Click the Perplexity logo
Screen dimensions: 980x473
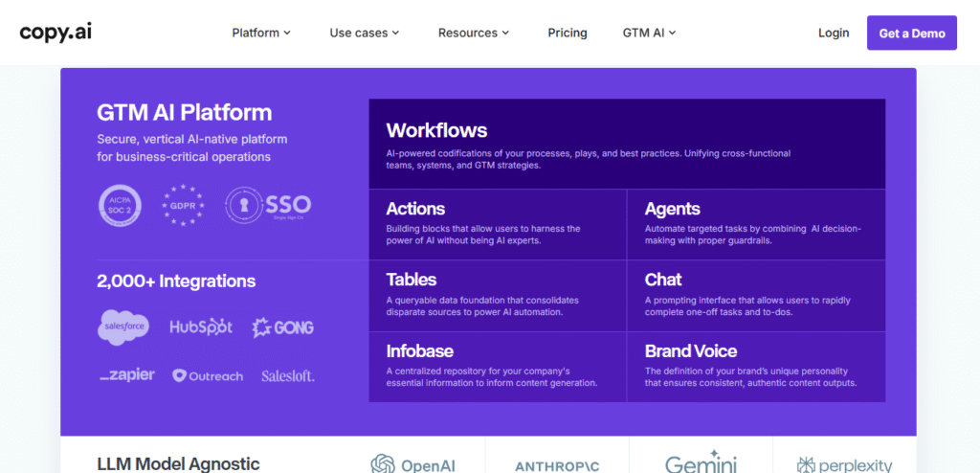click(844, 465)
